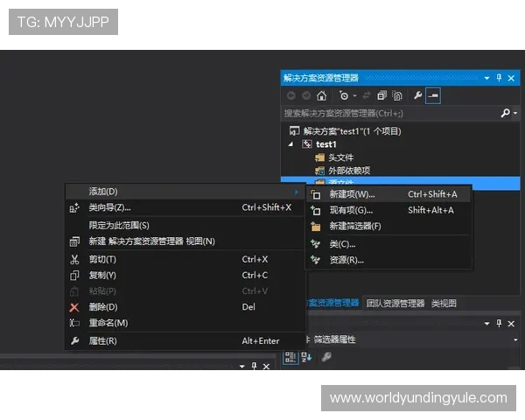The image size is (525, 420).
Task: Click the Property Pages wrench icon in Properties panel
Action: [x=326, y=357]
